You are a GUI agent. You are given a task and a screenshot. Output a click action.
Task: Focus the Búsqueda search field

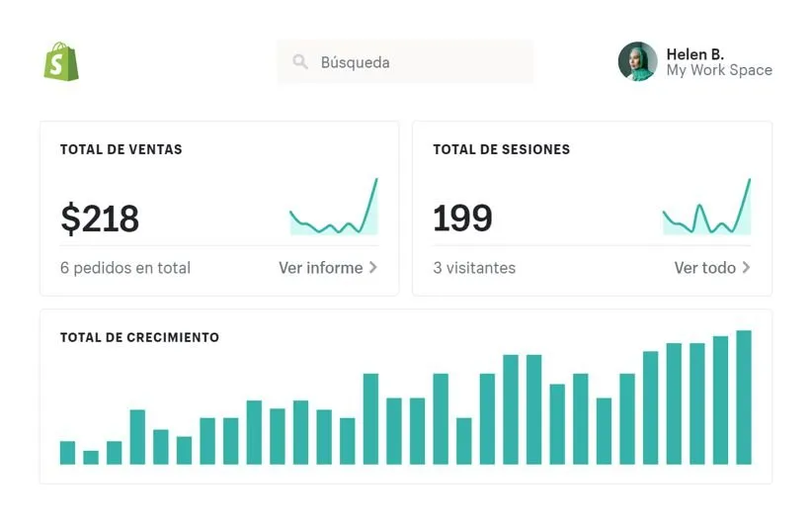(405, 62)
